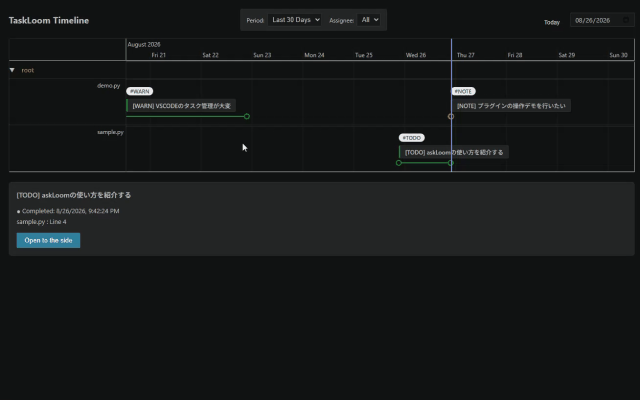Image resolution: width=640 pixels, height=400 pixels.
Task: Click the Fri 28 day header
Action: click(515, 55)
